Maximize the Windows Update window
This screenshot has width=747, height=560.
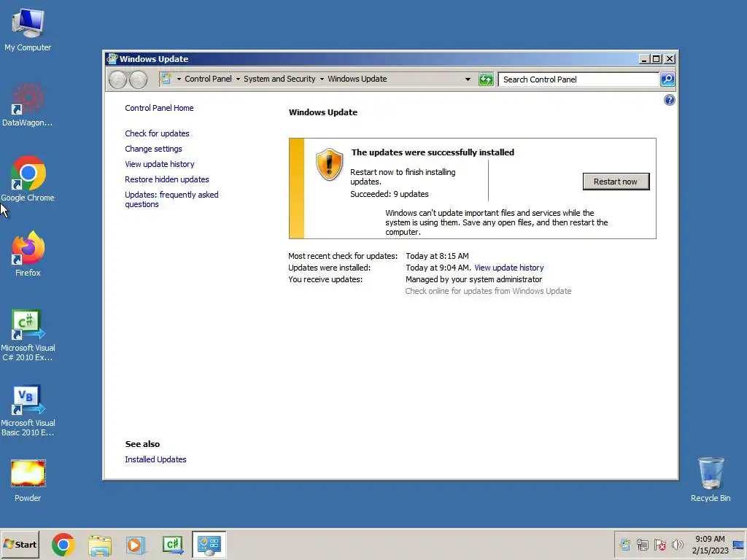(657, 59)
